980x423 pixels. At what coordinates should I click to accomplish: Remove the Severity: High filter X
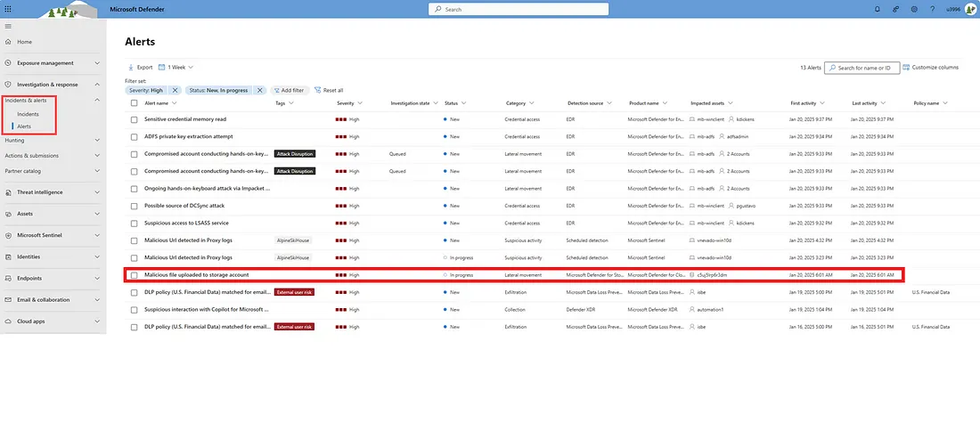tap(175, 90)
